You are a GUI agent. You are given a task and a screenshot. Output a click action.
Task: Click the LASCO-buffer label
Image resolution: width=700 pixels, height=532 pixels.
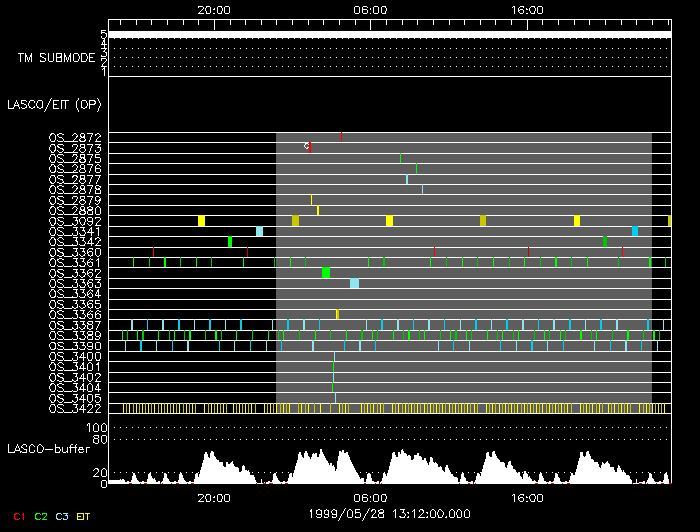[x=48, y=448]
